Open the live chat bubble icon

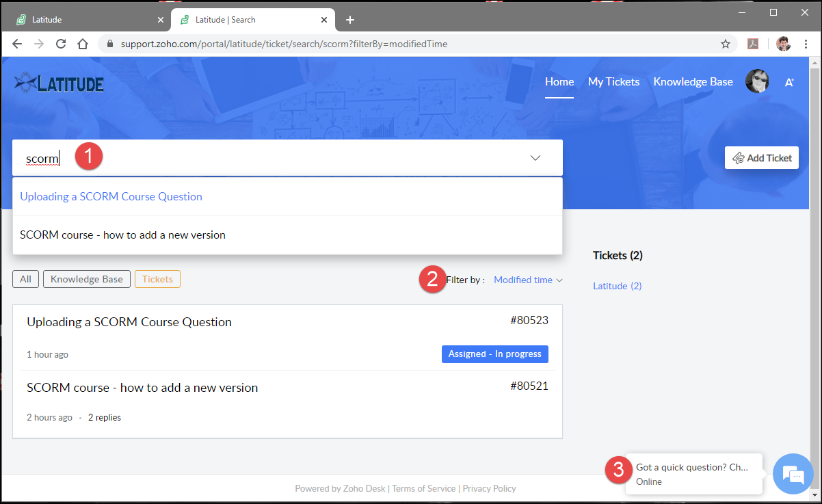point(793,473)
